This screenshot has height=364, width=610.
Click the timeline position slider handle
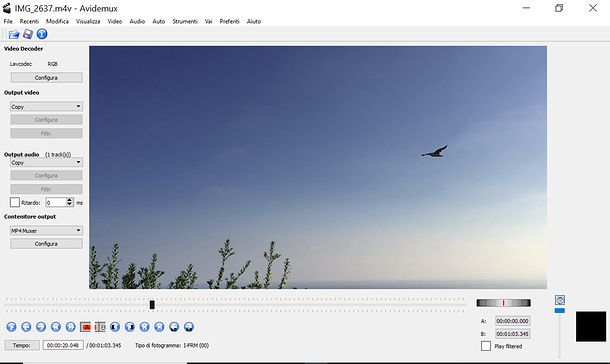click(152, 304)
